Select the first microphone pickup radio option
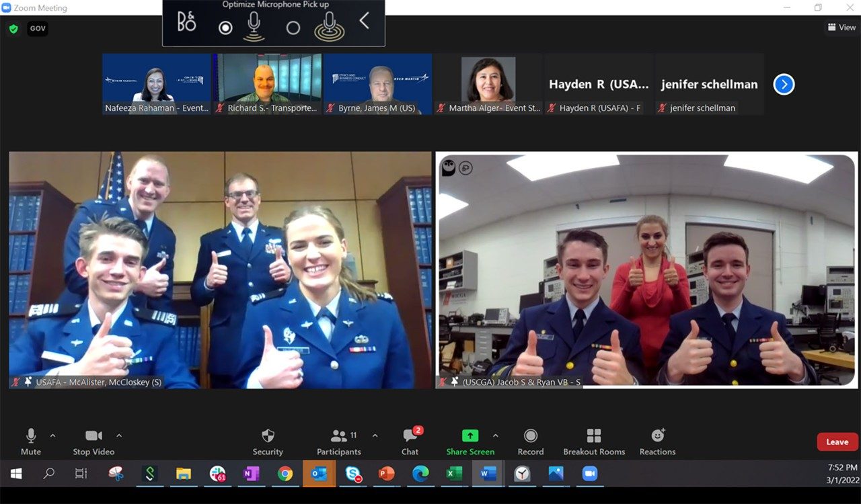861x504 pixels. (226, 28)
